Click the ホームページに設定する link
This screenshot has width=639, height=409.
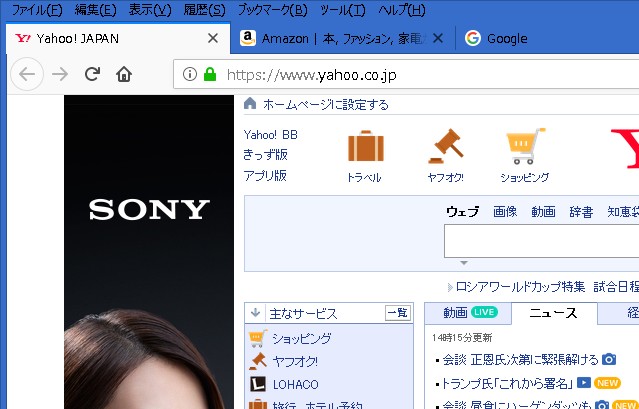[x=326, y=105]
